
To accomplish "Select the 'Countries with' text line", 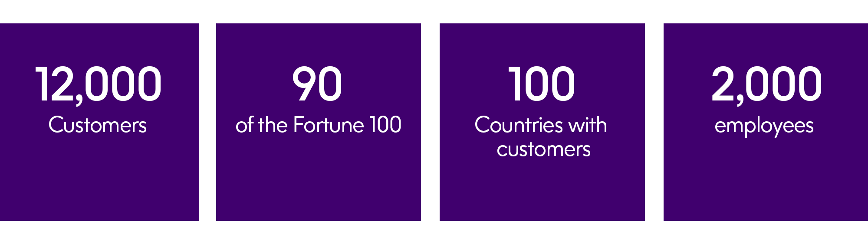I will 541,125.
